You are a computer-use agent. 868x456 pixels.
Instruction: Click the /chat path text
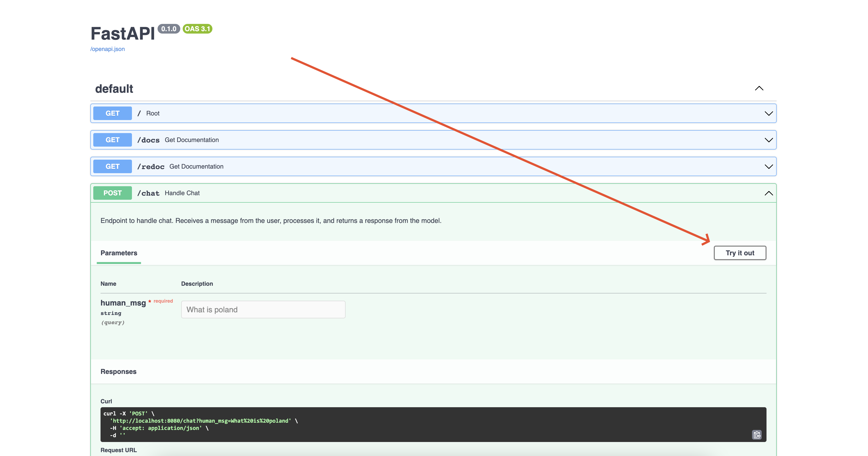click(x=148, y=193)
